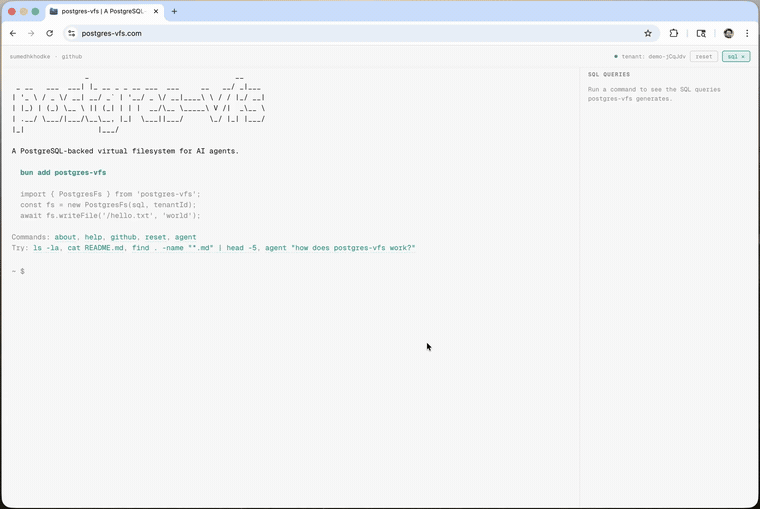Image resolution: width=760 pixels, height=509 pixels.
Task: Open the Extensions puzzle icon
Action: [674, 33]
